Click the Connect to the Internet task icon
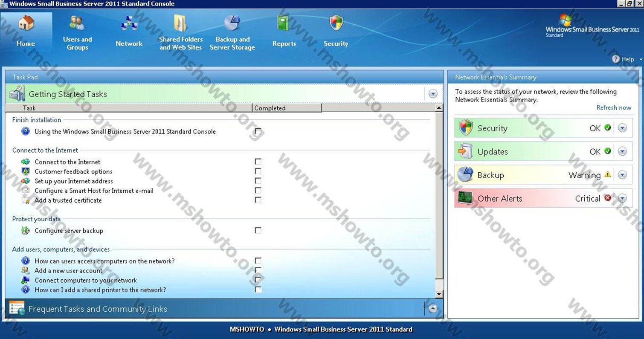The height and width of the screenshot is (339, 644). [26, 162]
